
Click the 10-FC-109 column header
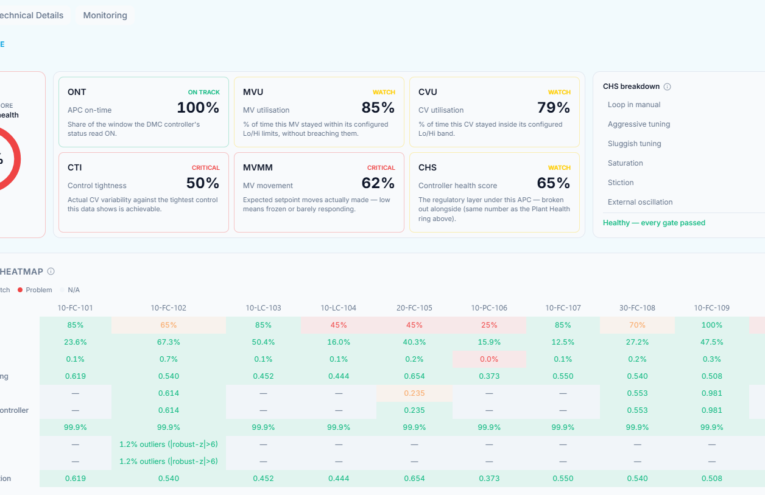[712, 308]
